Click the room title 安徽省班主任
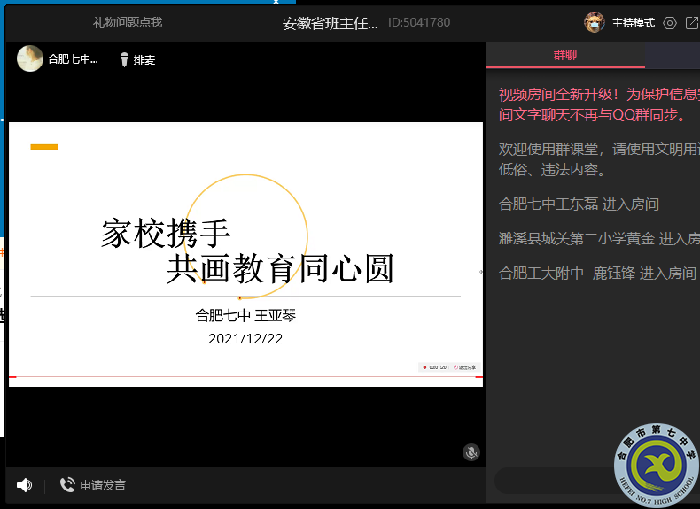700x509 pixels. (x=330, y=22)
